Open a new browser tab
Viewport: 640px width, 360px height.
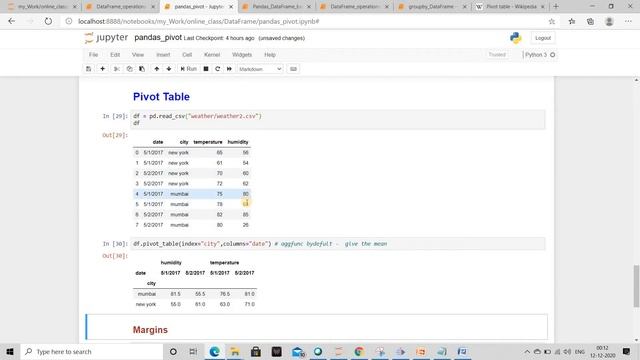coord(556,7)
